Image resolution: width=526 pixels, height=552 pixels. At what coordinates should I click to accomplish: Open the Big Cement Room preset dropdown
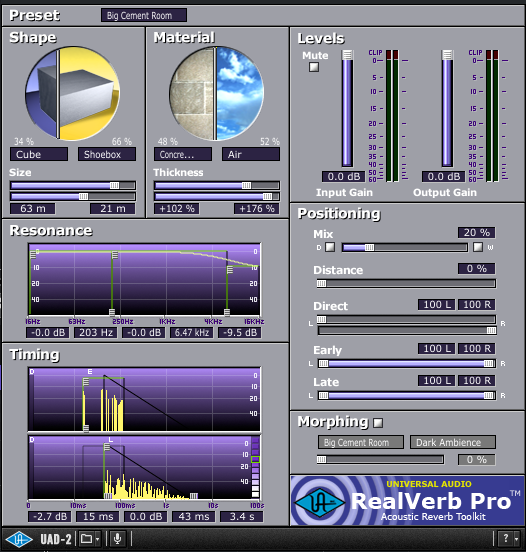(144, 15)
